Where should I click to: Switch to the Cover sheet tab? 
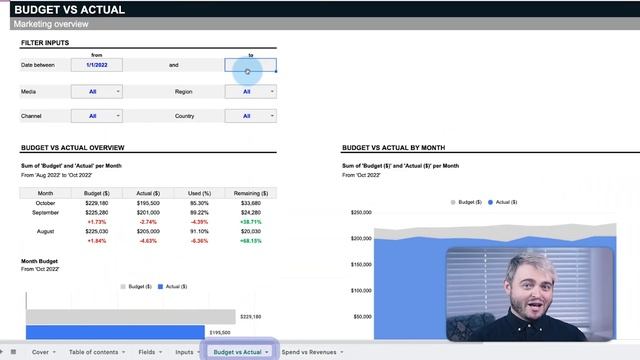(x=40, y=352)
